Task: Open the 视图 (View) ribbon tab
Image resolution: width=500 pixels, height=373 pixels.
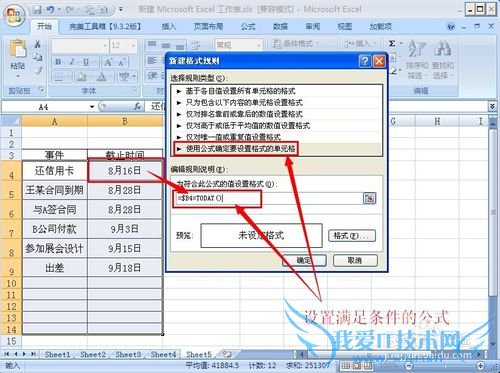Action: pos(345,27)
